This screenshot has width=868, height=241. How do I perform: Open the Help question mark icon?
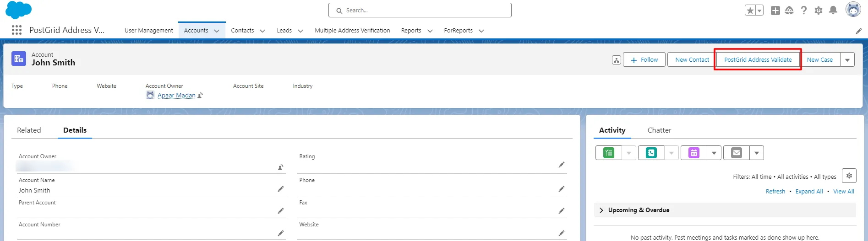[804, 10]
